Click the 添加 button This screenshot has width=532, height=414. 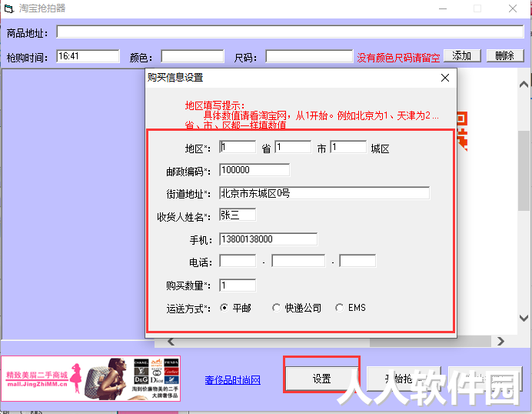462,55
